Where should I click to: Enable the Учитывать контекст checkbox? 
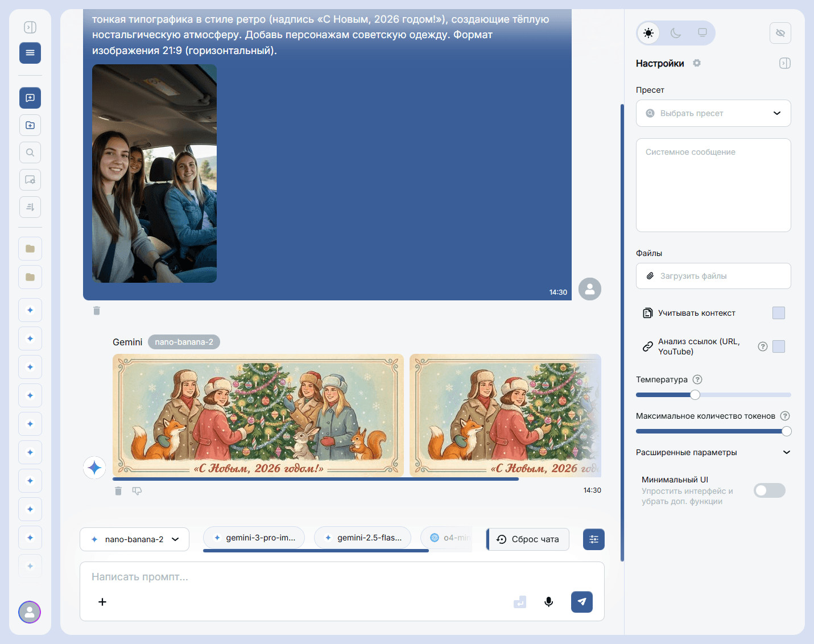[x=778, y=313]
